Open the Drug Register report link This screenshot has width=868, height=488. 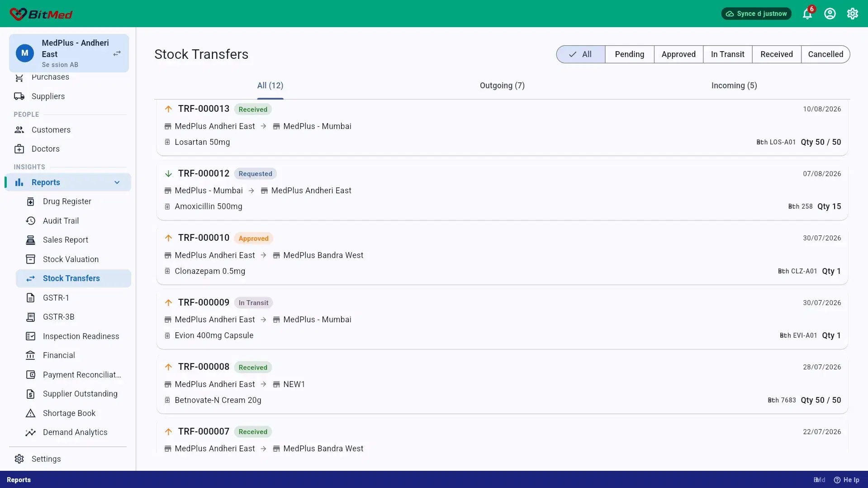click(67, 201)
